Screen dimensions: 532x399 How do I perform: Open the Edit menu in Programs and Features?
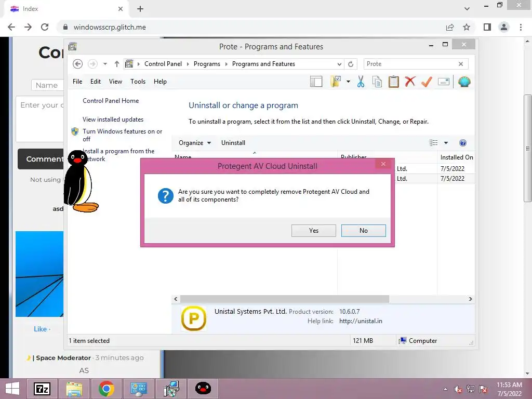point(96,82)
